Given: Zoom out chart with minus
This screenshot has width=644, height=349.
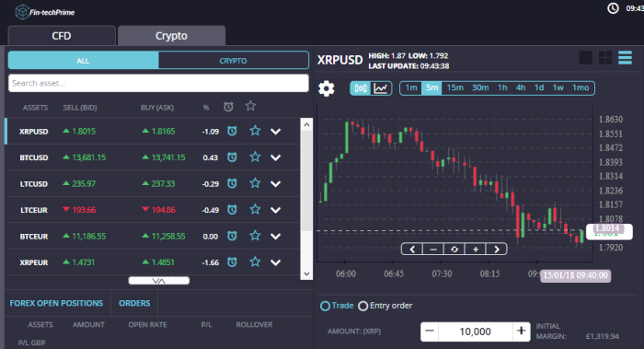Looking at the screenshot, I should [x=433, y=250].
